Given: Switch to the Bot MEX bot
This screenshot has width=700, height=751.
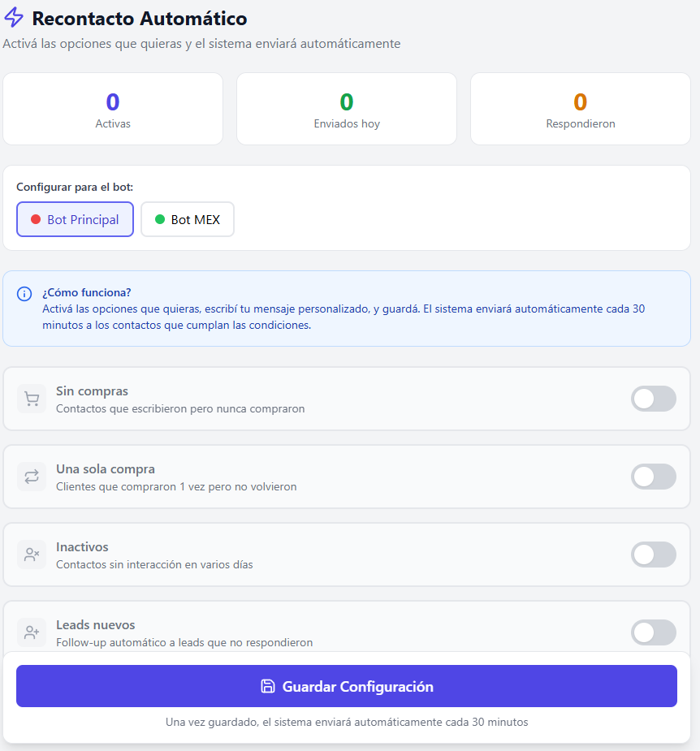Looking at the screenshot, I should 188,218.
